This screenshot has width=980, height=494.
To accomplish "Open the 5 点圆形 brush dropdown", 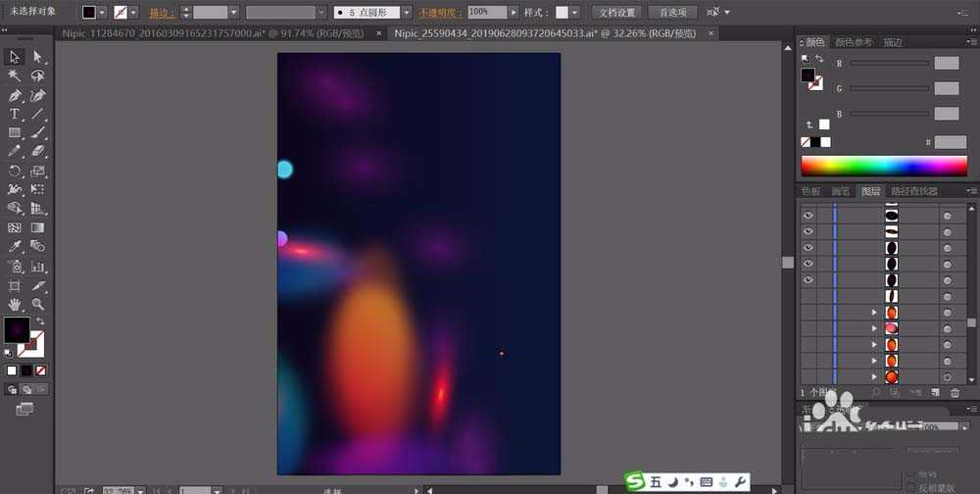I will tap(407, 12).
